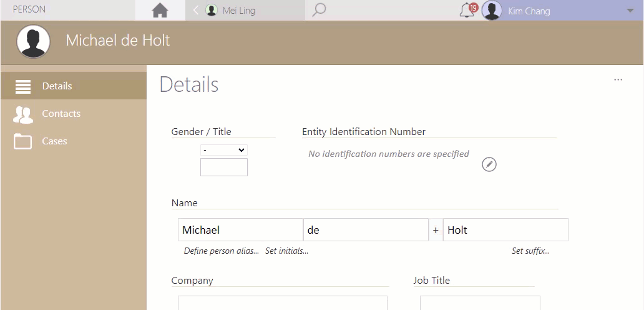The image size is (644, 310).
Task: Click Set suffix link
Action: (x=530, y=251)
